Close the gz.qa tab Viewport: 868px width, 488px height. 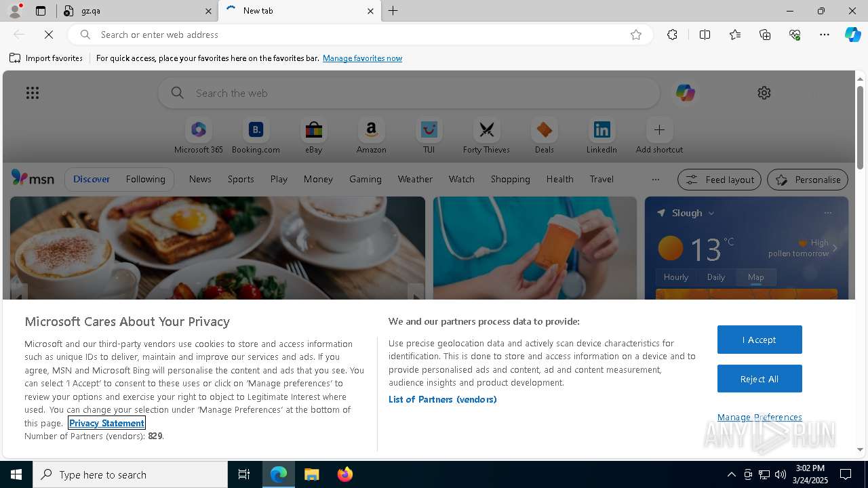tap(208, 11)
